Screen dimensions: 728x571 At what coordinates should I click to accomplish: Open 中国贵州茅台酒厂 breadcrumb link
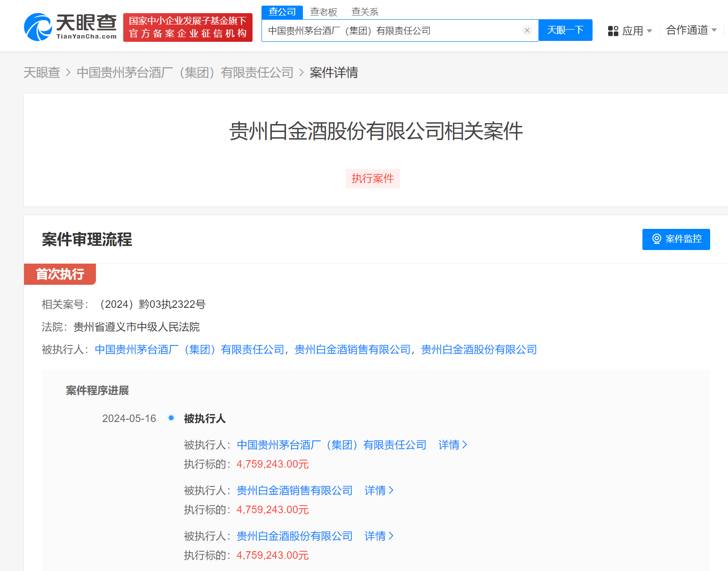click(x=185, y=72)
